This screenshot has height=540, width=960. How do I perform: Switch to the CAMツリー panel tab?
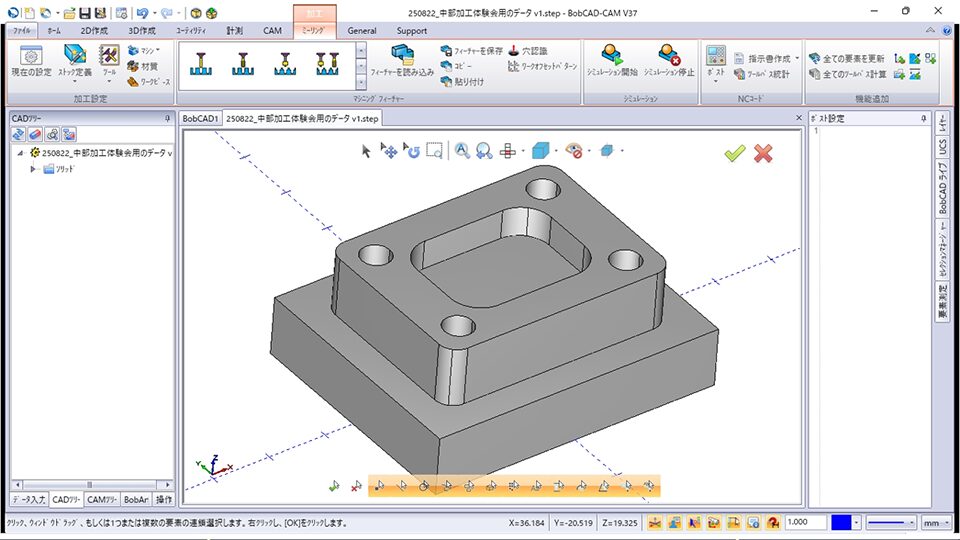pos(102,500)
